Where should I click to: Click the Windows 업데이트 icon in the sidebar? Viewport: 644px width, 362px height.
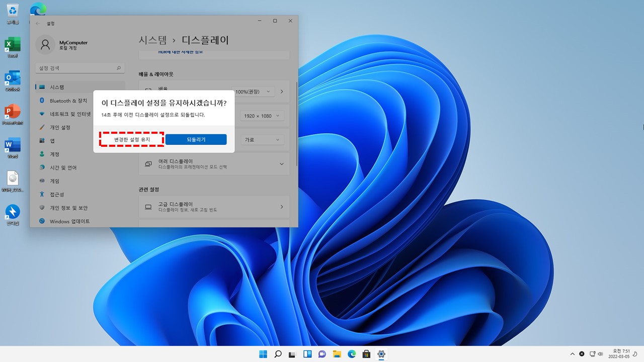coord(42,221)
